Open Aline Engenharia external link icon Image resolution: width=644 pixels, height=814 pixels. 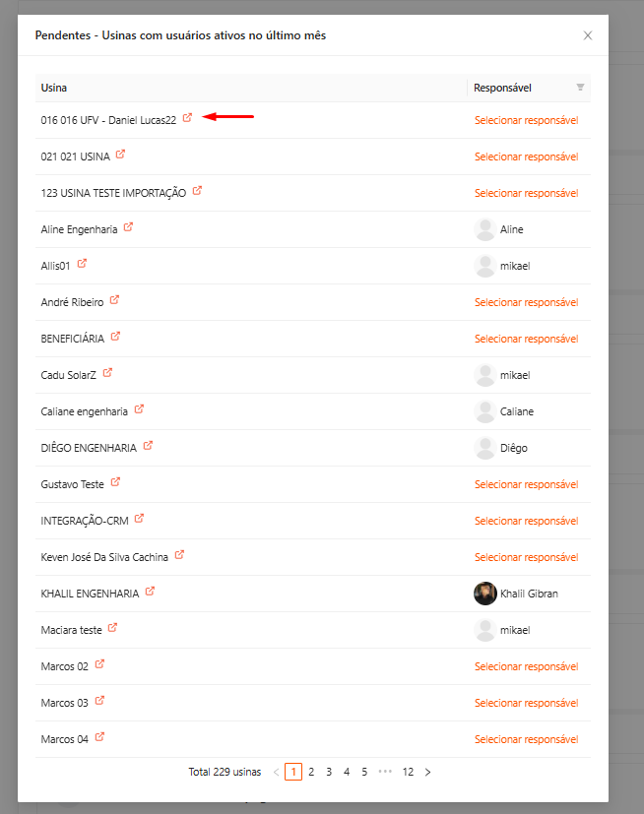128,226
